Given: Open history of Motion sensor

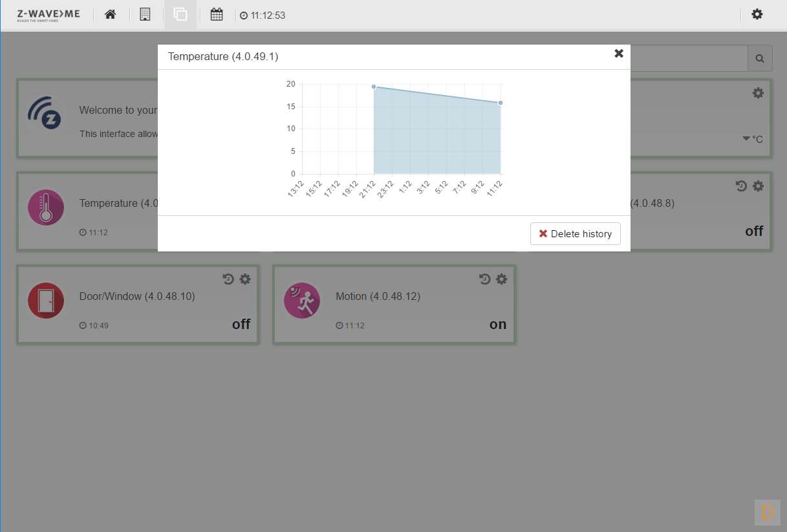Looking at the screenshot, I should tap(485, 279).
